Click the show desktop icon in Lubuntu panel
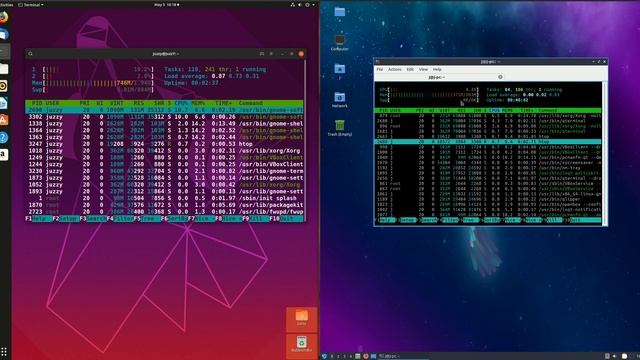 click(x=373, y=356)
